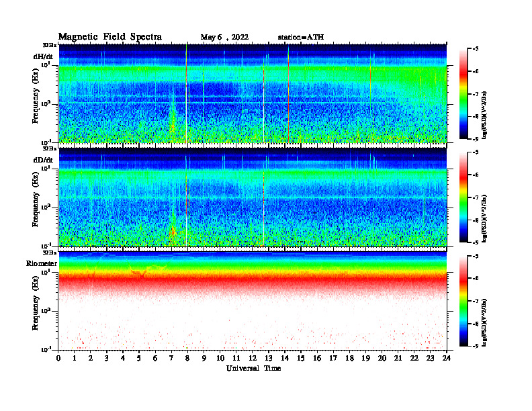Viewport: 532px width, 411px height.
Task: Click the log PSD label of dD/dt color bar
Action: 484,218
